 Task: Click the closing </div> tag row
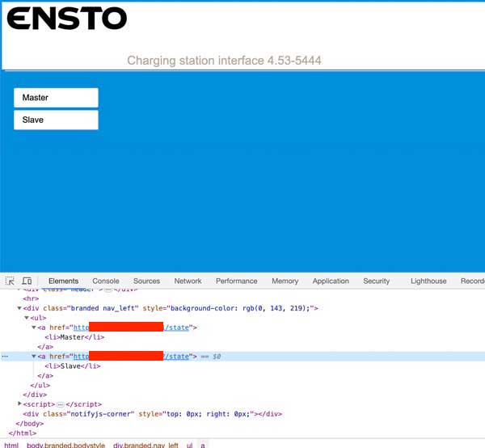pos(35,395)
